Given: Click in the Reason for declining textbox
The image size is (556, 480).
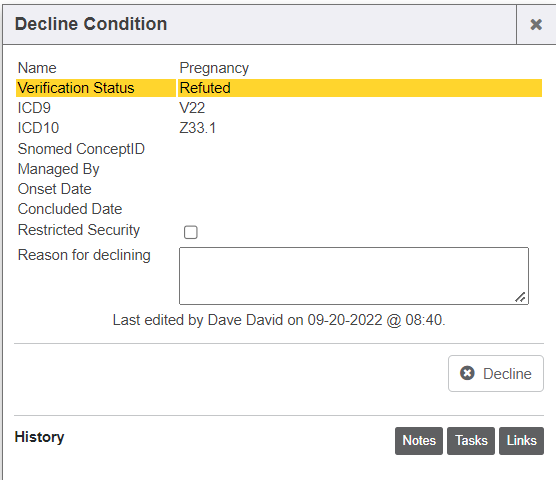Looking at the screenshot, I should click(x=354, y=276).
